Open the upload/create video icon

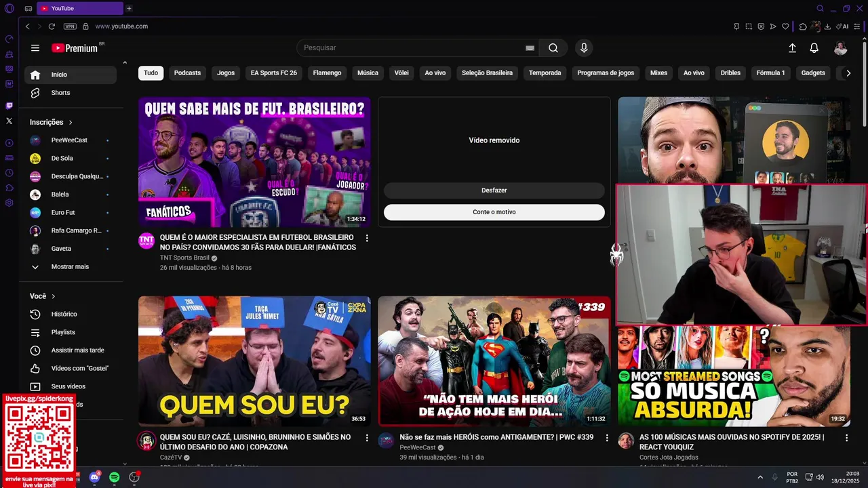click(x=792, y=48)
